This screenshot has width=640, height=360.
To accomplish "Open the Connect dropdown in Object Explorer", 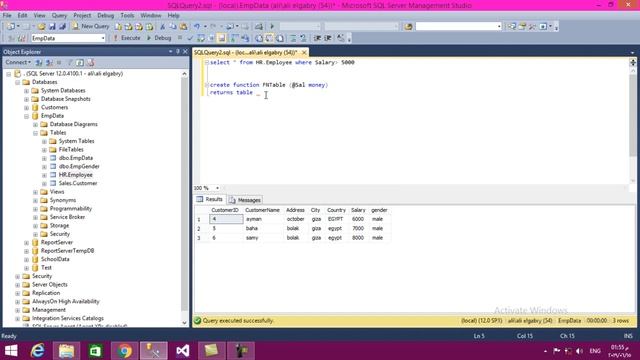I will pos(18,62).
